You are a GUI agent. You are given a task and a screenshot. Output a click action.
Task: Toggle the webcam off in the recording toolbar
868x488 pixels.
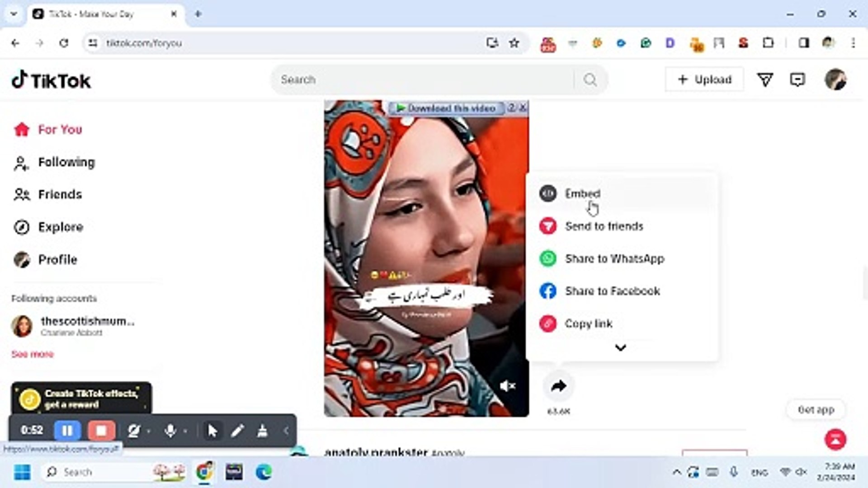(133, 431)
